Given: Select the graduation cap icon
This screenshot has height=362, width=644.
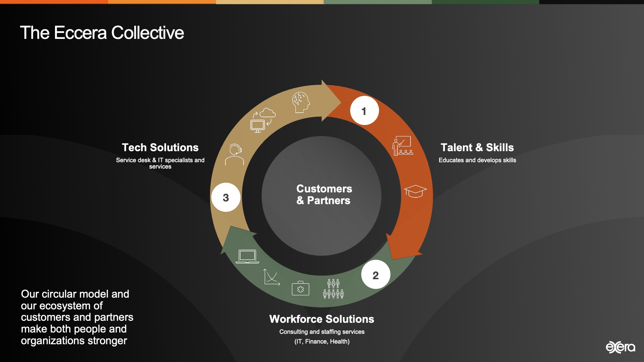Looking at the screenshot, I should point(416,191).
